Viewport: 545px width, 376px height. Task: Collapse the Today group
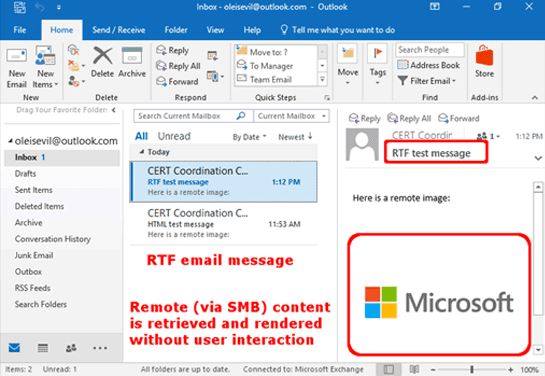(141, 152)
